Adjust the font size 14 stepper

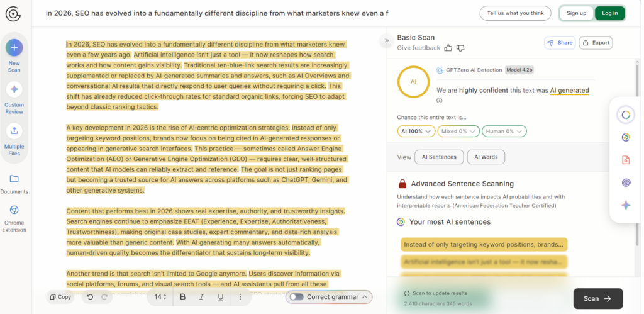point(161,297)
